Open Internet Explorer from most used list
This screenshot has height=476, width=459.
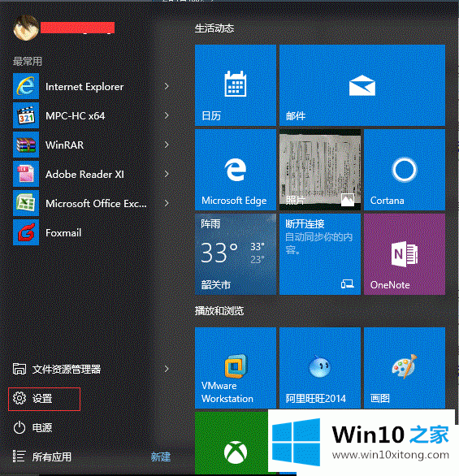coord(90,86)
